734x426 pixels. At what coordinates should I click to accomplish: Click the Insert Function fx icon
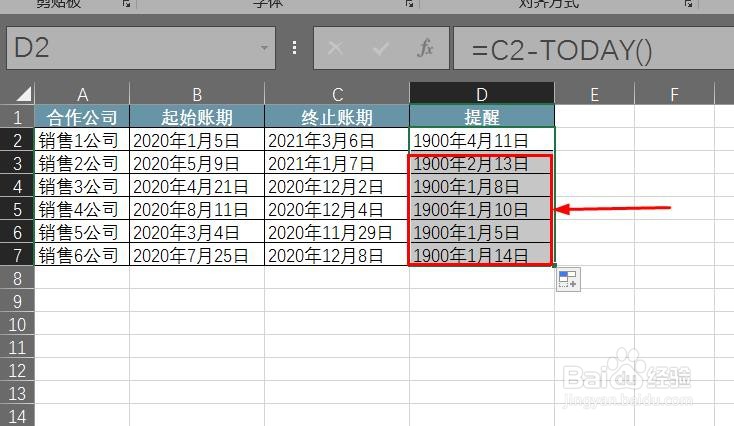click(x=425, y=48)
